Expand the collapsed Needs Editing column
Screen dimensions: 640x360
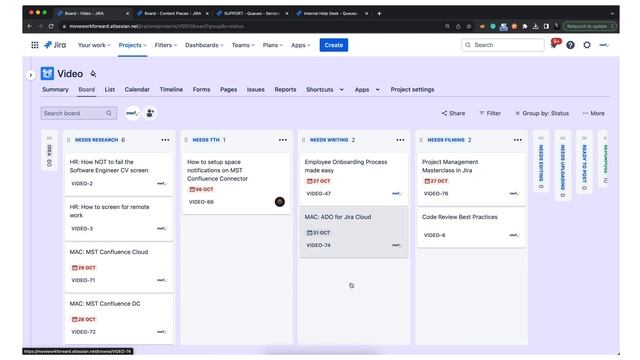pos(541,162)
